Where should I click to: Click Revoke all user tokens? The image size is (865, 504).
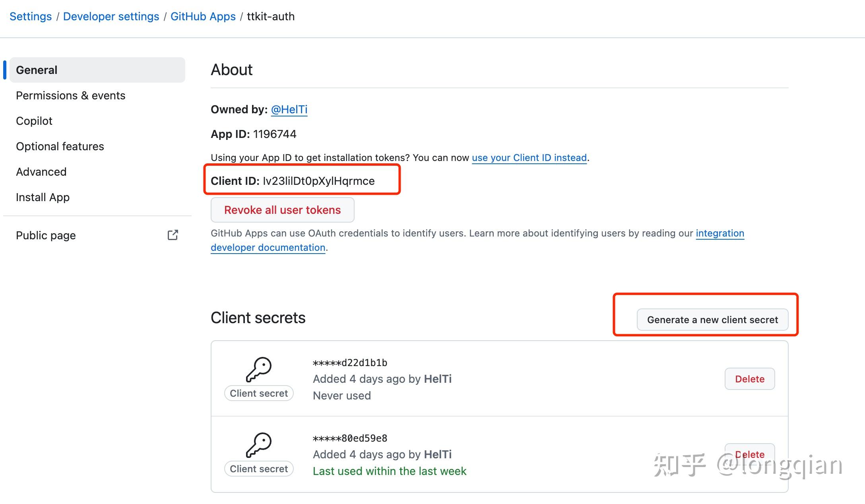[x=282, y=210]
